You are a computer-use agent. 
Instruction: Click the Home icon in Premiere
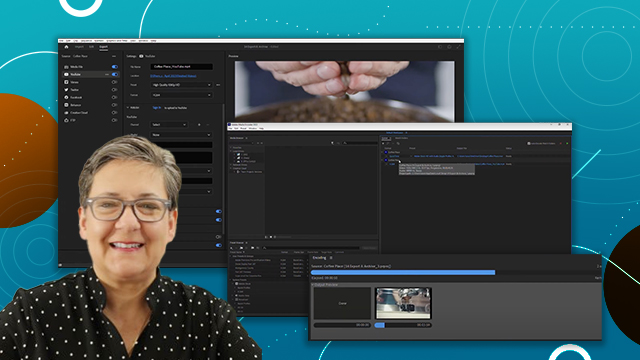pyautogui.click(x=66, y=47)
